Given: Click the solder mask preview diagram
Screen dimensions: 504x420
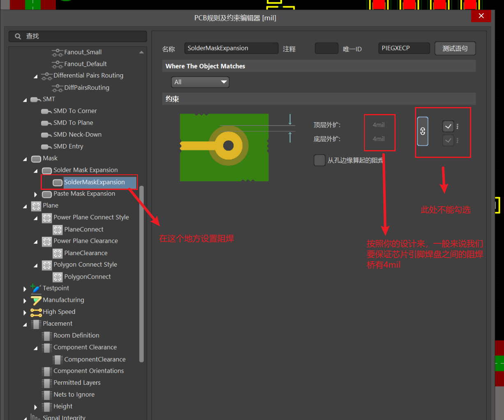Looking at the screenshot, I should [225, 147].
